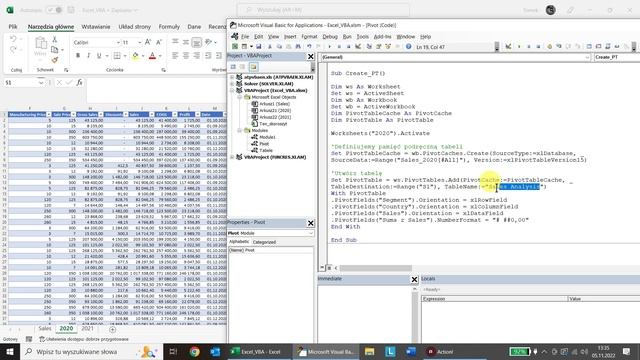
Task: Open Project Explorer icon in VBA toolbar
Action: click(369, 47)
